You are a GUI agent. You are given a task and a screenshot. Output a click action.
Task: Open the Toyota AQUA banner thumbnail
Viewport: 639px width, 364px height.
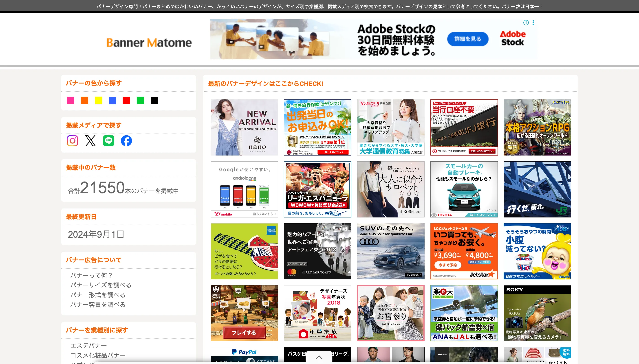(x=464, y=189)
